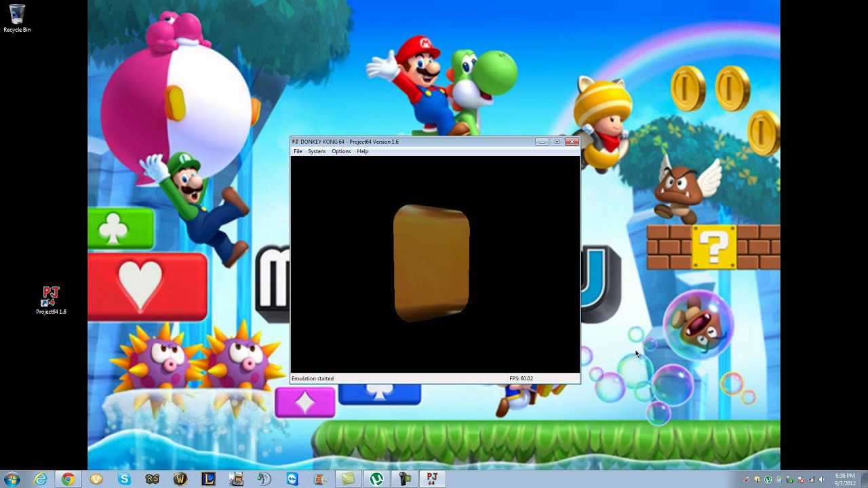This screenshot has height=488, width=868.
Task: Click the red tray icon in system tray
Action: coord(746,479)
